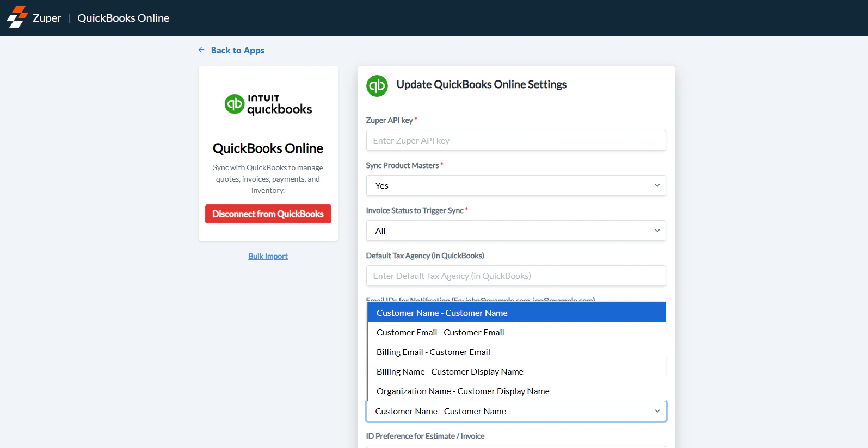Select Customer Email - Customer Email option
This screenshot has height=448, width=868.
tap(517, 332)
